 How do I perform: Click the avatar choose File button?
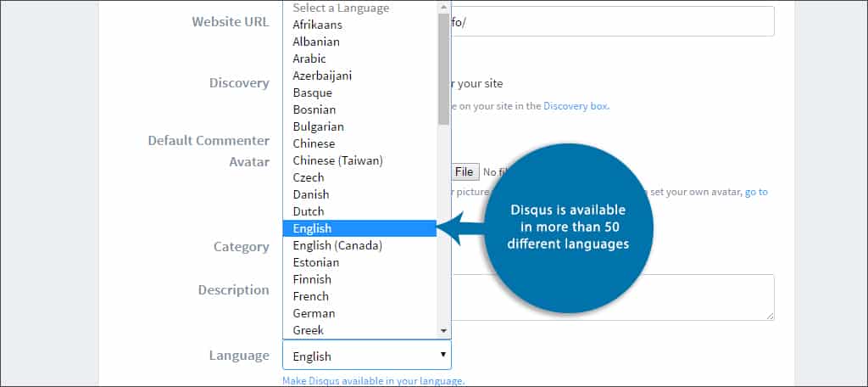464,172
